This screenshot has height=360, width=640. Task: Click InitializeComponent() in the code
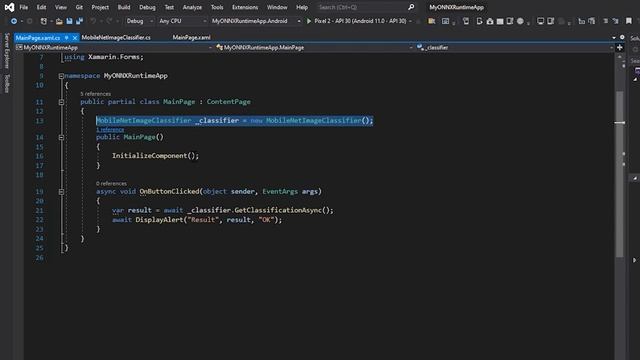pyautogui.click(x=155, y=156)
